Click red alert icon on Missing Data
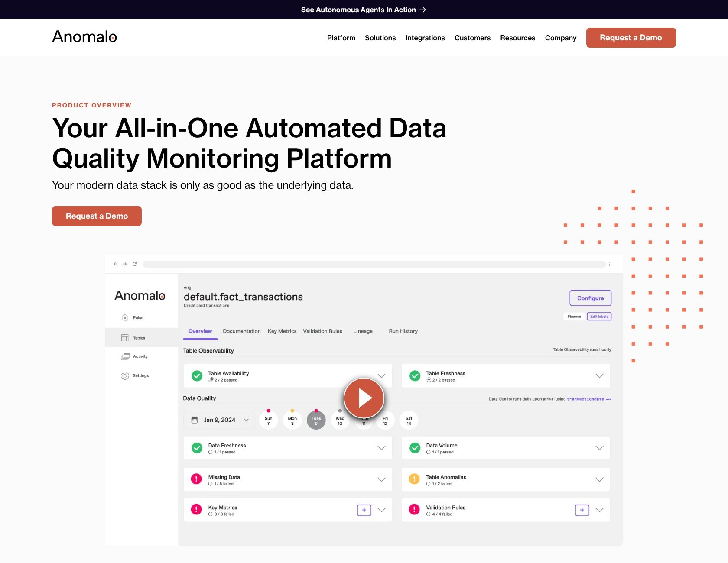Screen dimensions: 728x563 [x=196, y=479]
